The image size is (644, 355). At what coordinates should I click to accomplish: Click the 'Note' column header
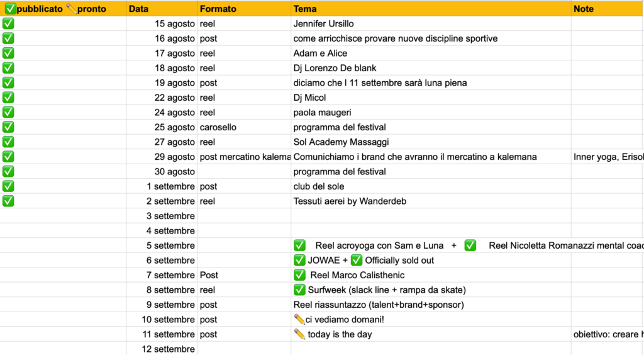[x=584, y=9]
